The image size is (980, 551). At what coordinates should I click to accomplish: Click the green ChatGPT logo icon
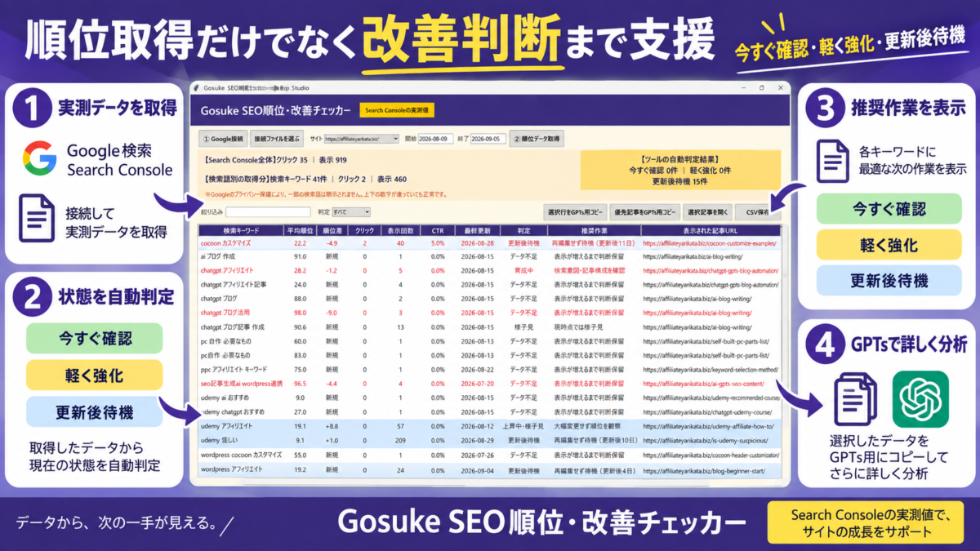(920, 400)
